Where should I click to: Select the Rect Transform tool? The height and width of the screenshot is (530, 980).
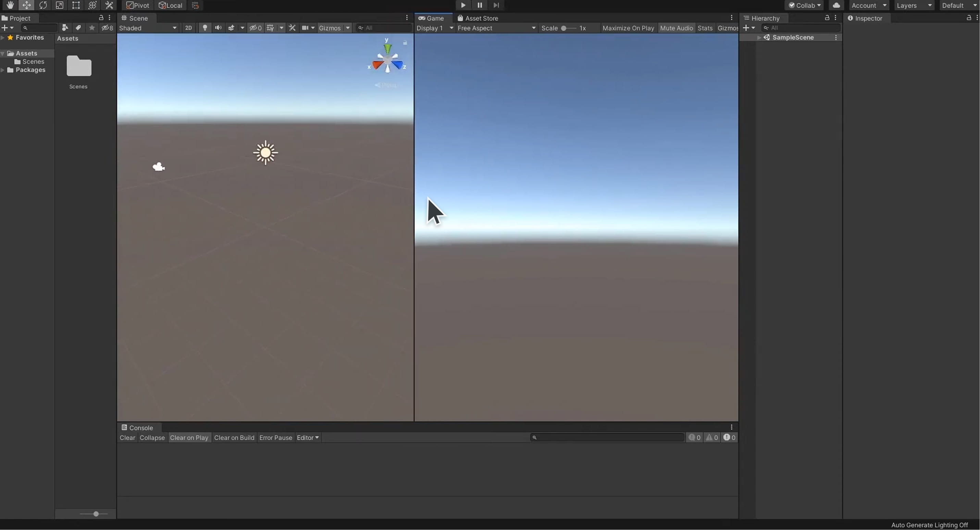point(76,5)
